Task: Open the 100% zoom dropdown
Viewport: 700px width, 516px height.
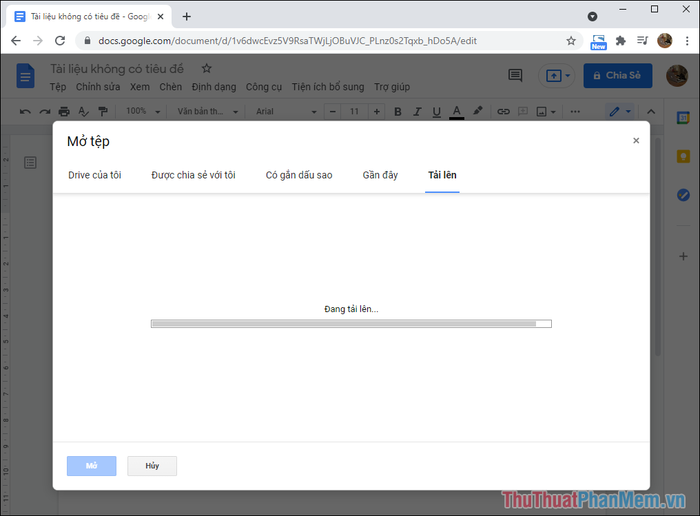Action: click(143, 111)
